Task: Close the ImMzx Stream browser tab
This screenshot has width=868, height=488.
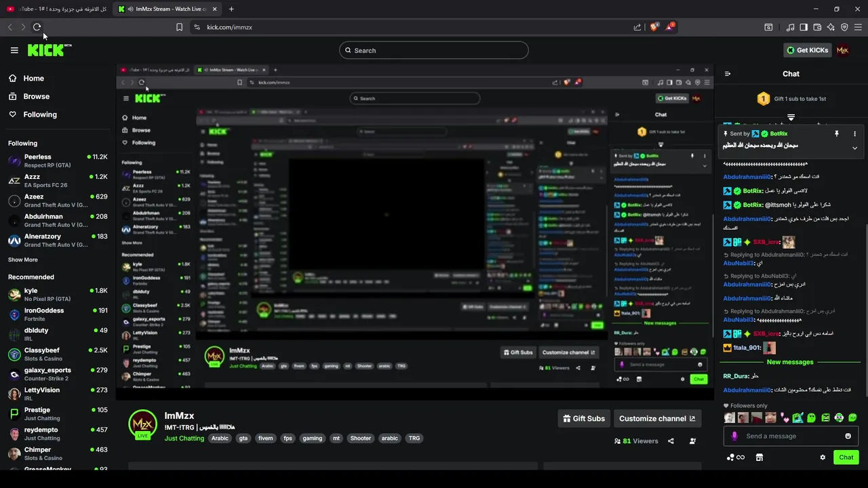Action: pyautogui.click(x=215, y=9)
